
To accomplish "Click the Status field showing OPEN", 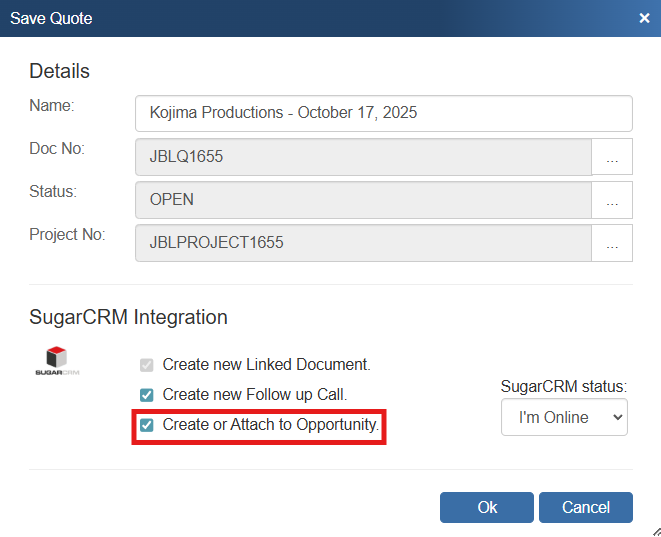I will tap(363, 200).
